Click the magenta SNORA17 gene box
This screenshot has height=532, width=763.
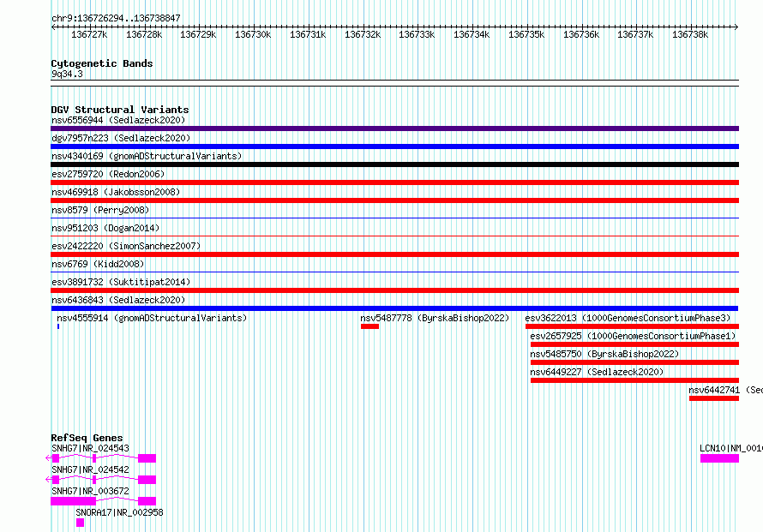pos(81,523)
